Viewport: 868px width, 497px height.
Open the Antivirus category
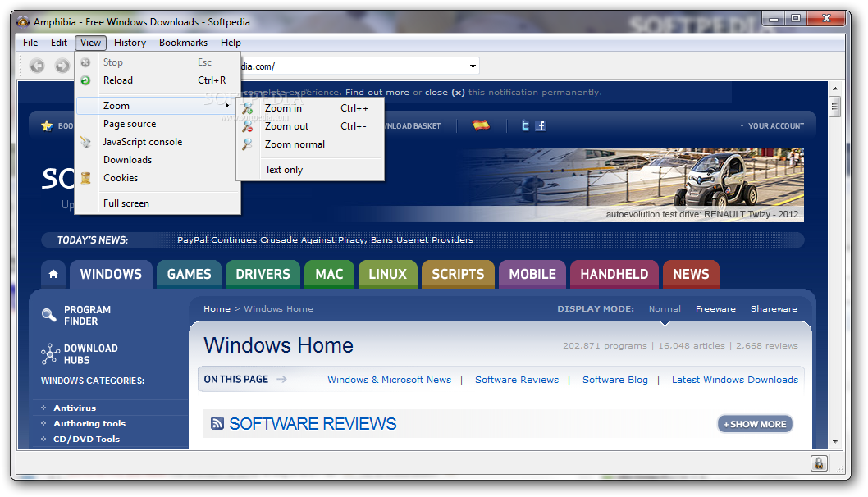click(x=75, y=408)
